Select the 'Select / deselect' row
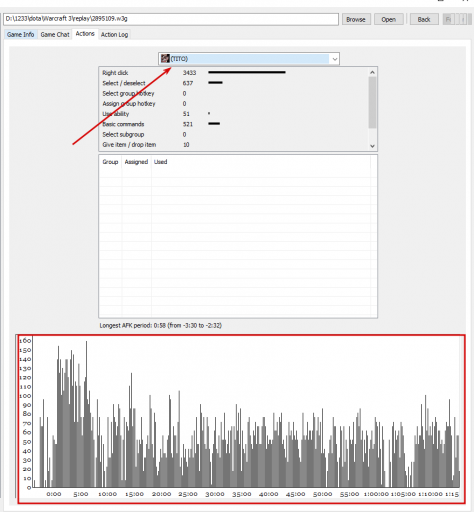 233,83
